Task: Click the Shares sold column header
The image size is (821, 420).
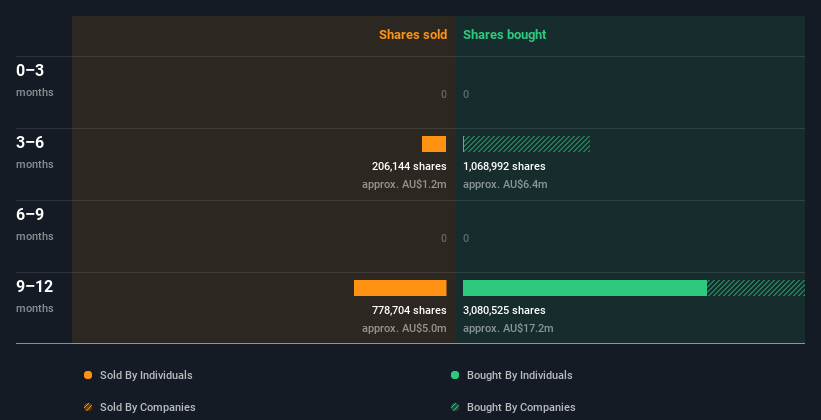Action: click(x=413, y=35)
